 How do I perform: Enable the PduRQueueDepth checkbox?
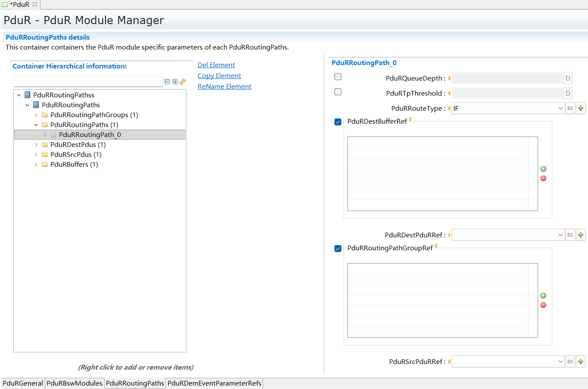coord(337,77)
